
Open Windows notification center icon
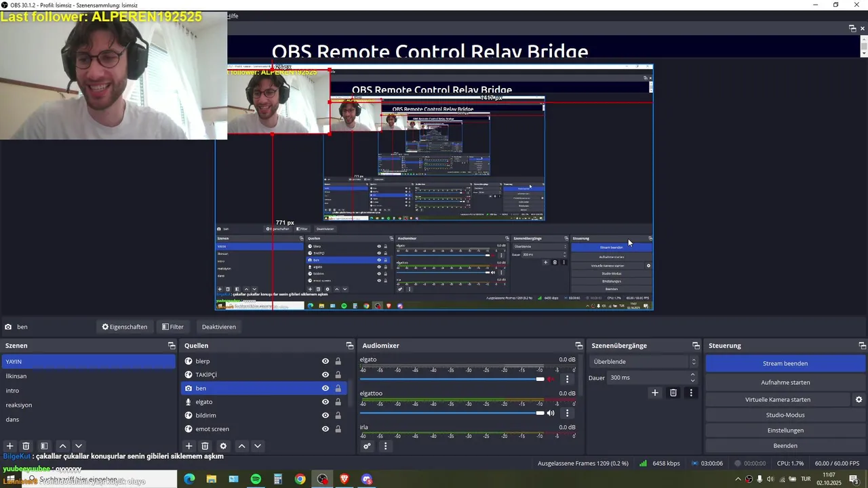[x=854, y=479]
